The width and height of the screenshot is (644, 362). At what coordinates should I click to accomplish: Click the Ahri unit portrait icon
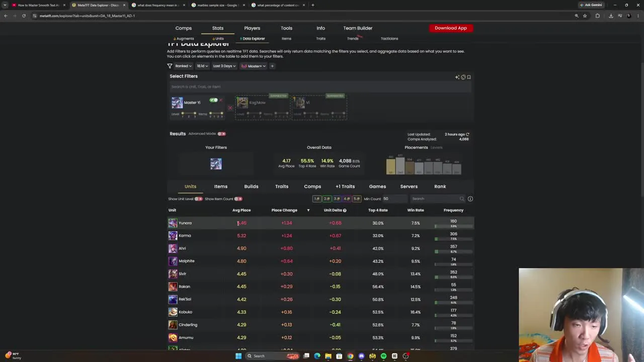click(x=173, y=248)
